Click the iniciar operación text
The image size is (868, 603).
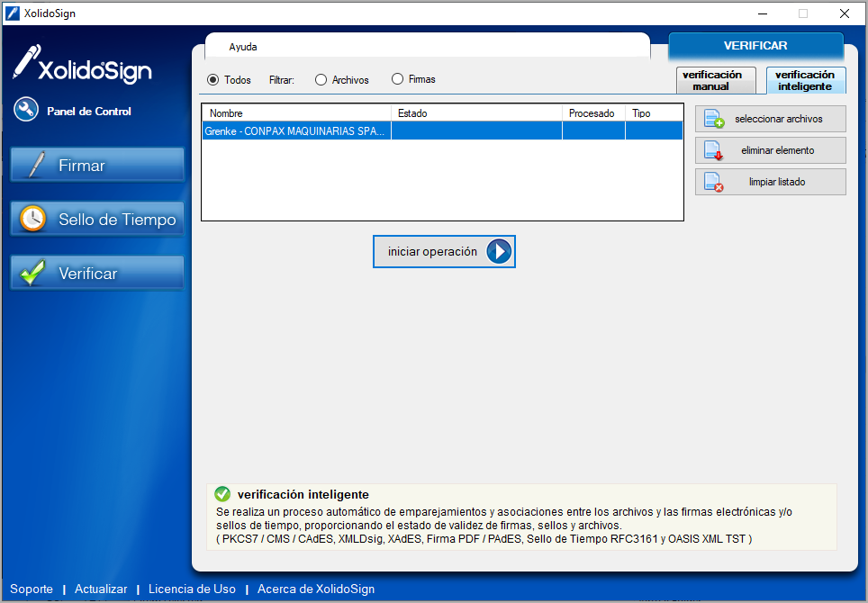tap(432, 252)
